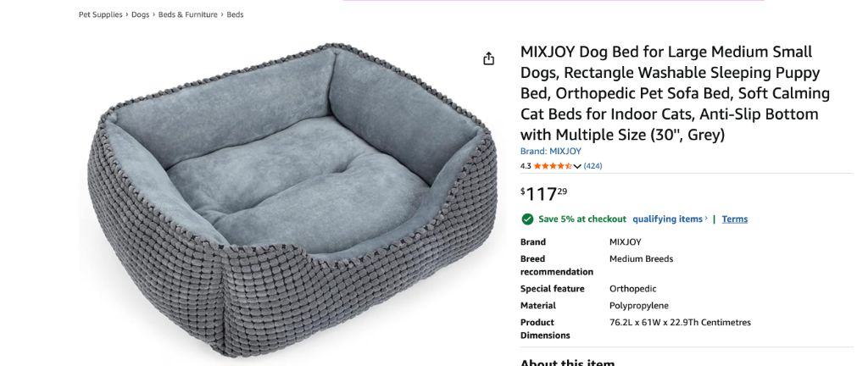Click the green checkmark savings badge
868x366 pixels.
[x=527, y=219]
